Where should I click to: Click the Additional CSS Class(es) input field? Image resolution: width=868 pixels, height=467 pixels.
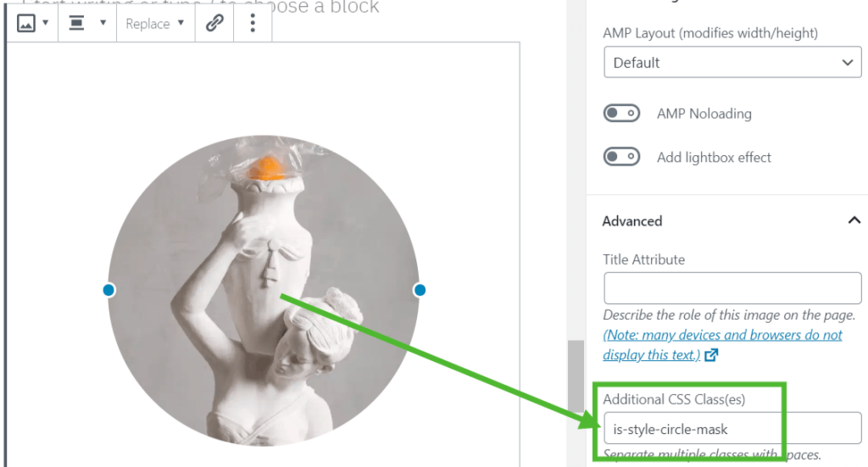tap(732, 428)
